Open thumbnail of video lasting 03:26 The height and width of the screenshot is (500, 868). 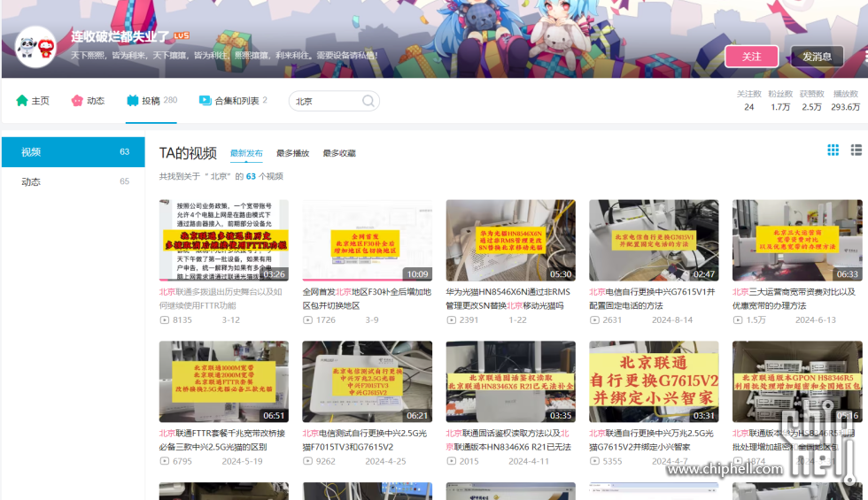point(223,241)
